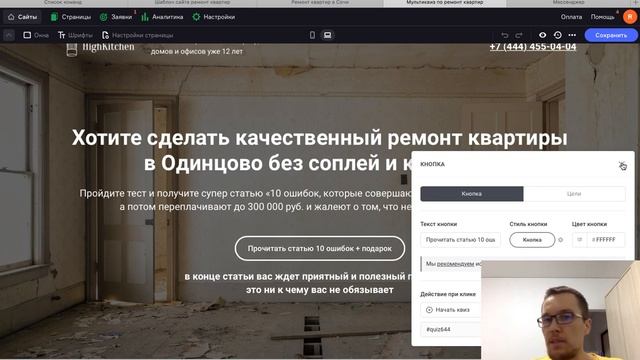Select header tagline домов и офисов уже 12 лет
The image size is (640, 360).
(197, 51)
